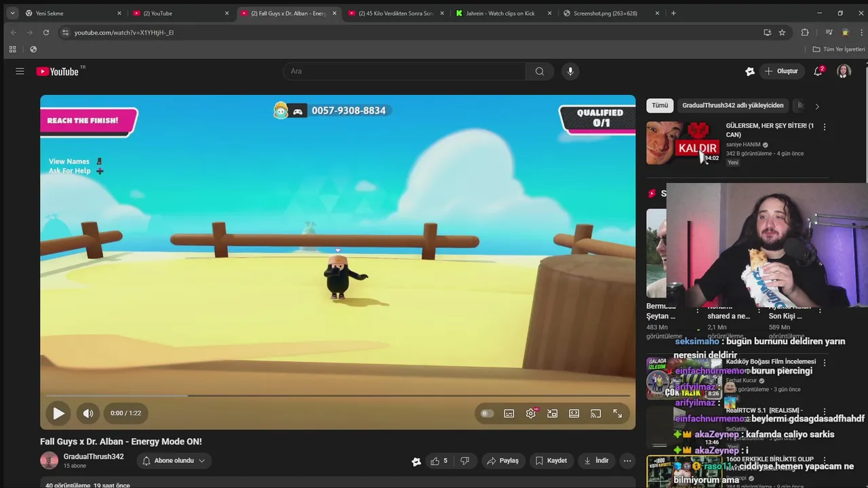Open the media controls music icon

point(829,32)
